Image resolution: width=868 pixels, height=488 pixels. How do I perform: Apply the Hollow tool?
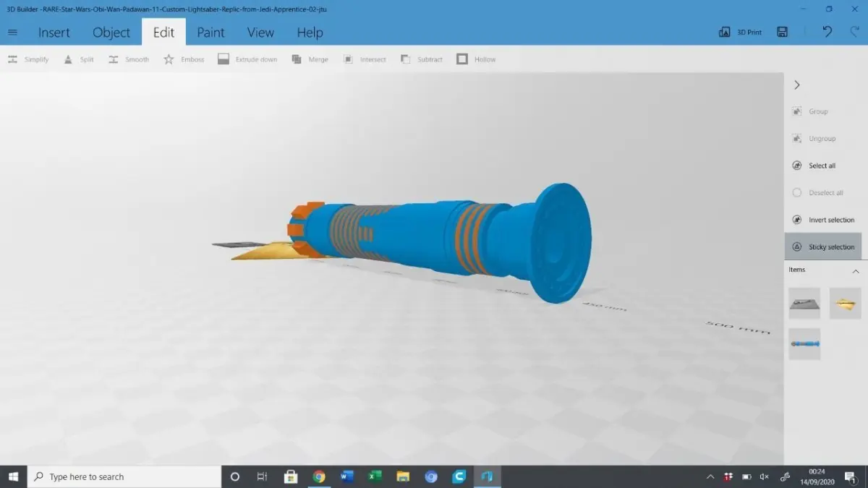pos(476,59)
